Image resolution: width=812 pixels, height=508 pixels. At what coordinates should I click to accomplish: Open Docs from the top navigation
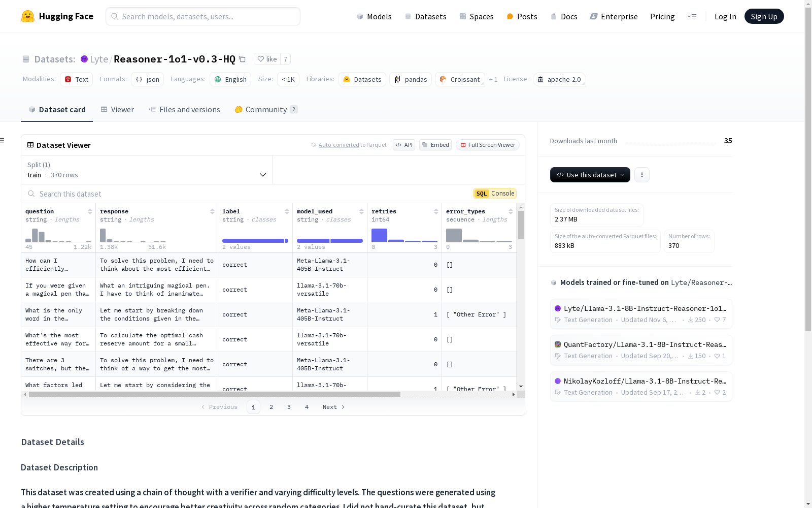tap(564, 16)
